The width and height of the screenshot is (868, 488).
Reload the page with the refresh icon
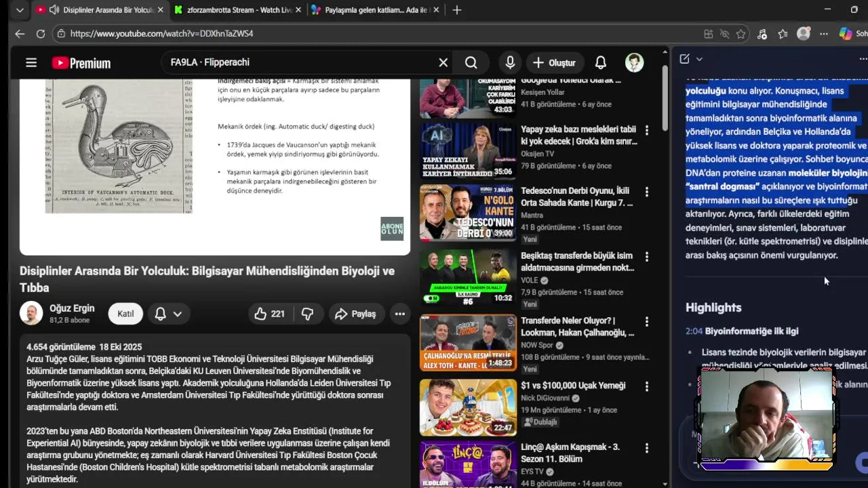click(x=41, y=33)
